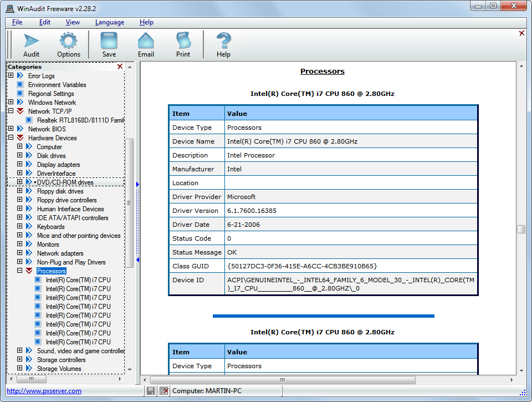Click the red-X stop icon in status bar
Viewport: 532px width, 402px height.
164,391
